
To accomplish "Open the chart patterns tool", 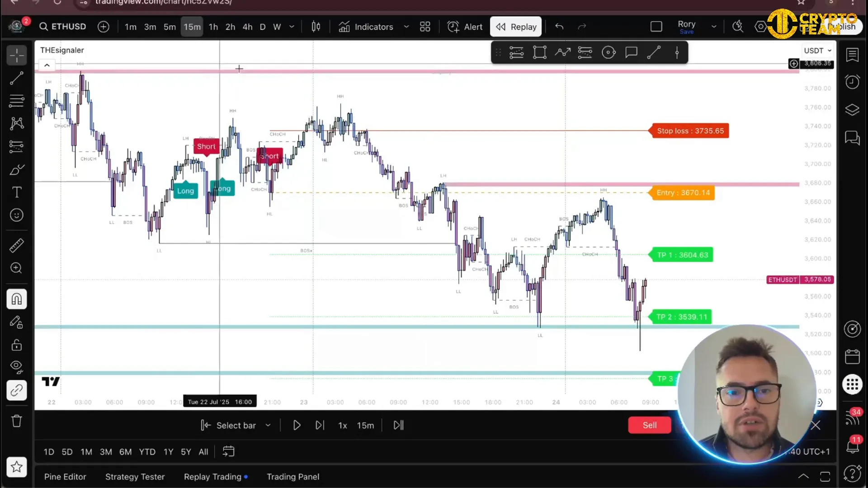I will click(17, 123).
